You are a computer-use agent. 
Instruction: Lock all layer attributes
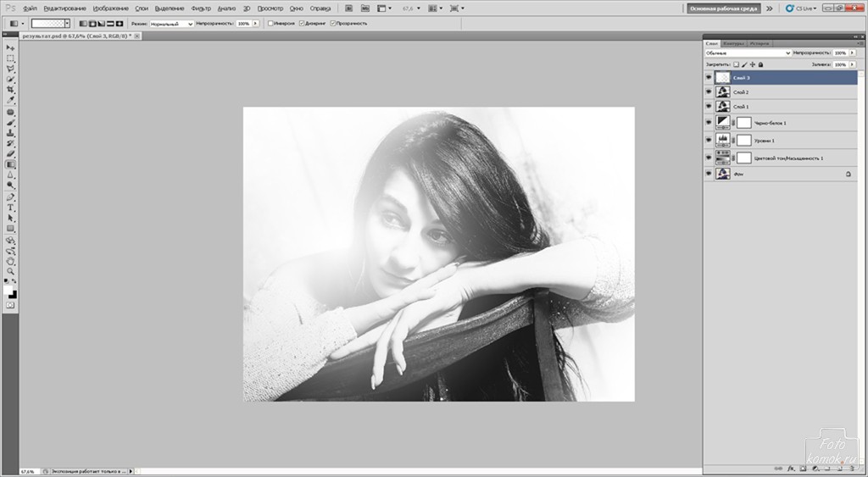pyautogui.click(x=760, y=64)
